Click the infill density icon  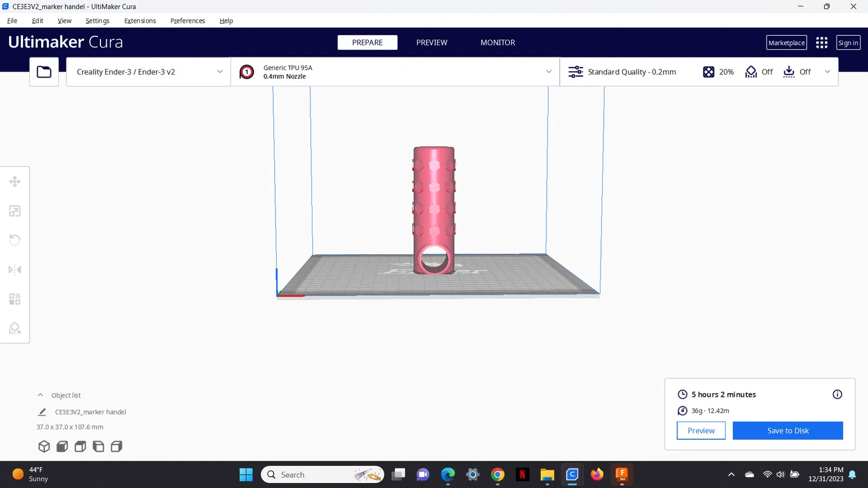[709, 72]
